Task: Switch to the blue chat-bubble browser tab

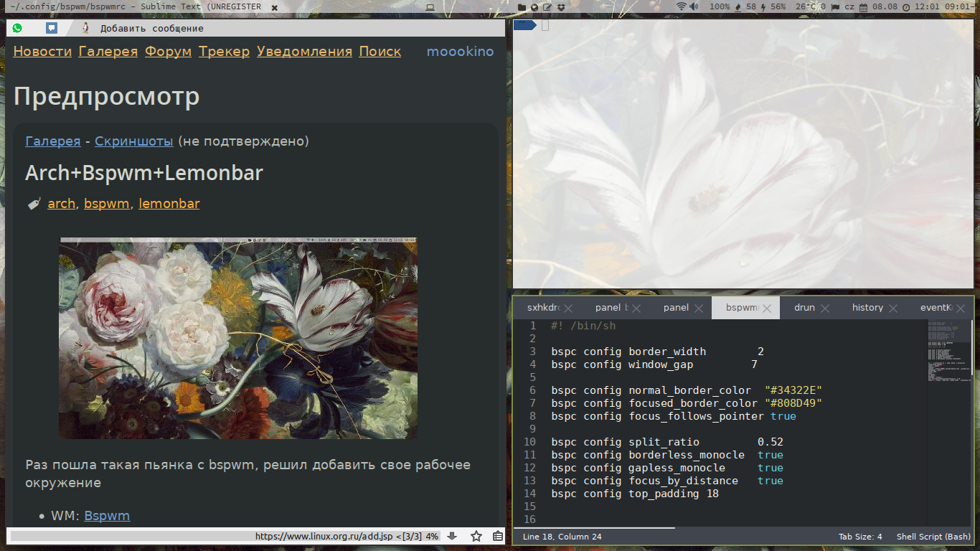Action: (52, 28)
